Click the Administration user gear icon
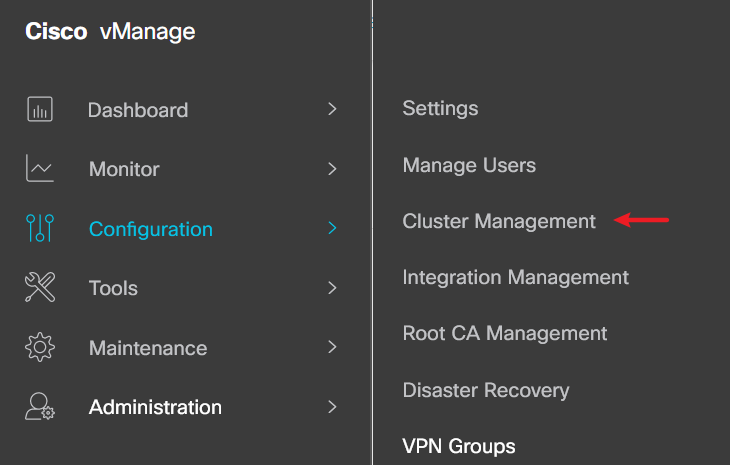 tap(40, 406)
